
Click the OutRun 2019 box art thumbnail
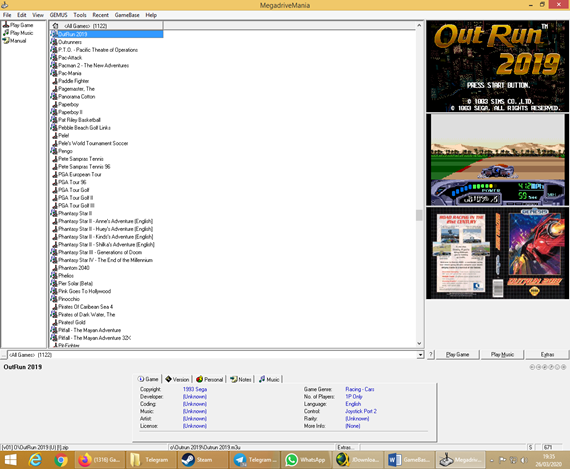coord(497,253)
